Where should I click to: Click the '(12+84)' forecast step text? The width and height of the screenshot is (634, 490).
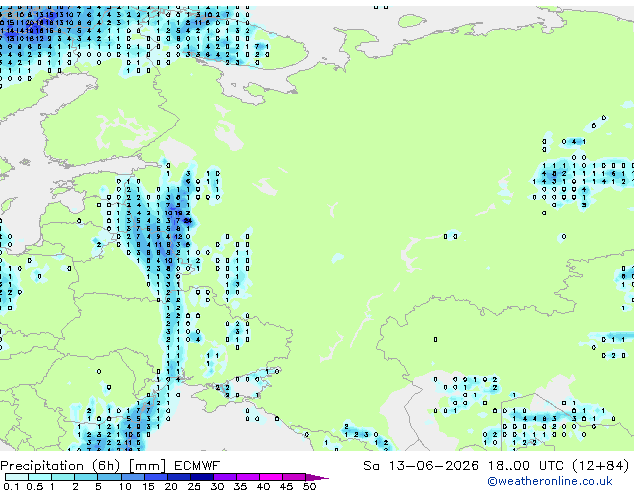tap(601, 466)
